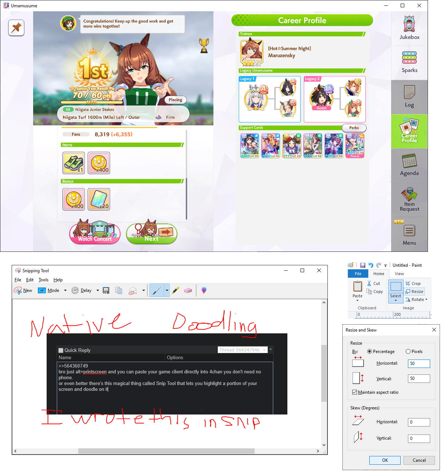Viewport: 448px width, 476px height.
Task: Open Item Request in sidebar
Action: pos(409,200)
